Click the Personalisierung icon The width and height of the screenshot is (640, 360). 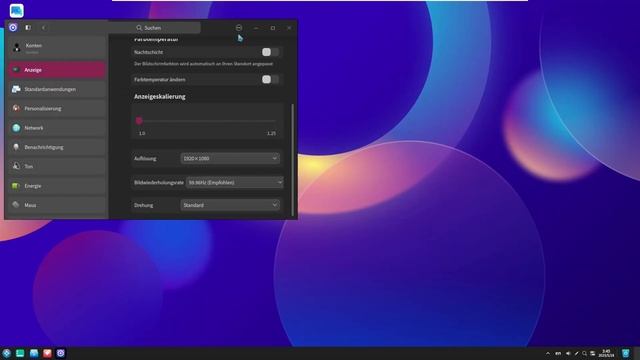click(16, 108)
